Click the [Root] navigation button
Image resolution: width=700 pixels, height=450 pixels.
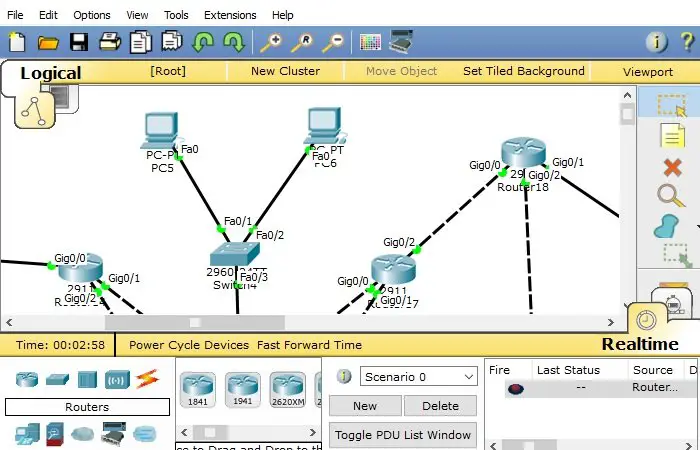click(168, 71)
